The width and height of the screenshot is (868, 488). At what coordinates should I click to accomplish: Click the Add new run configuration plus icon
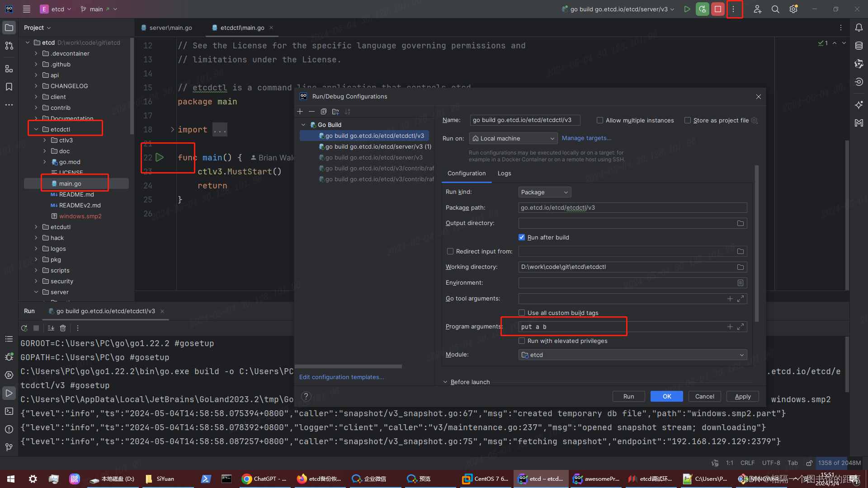[301, 112]
